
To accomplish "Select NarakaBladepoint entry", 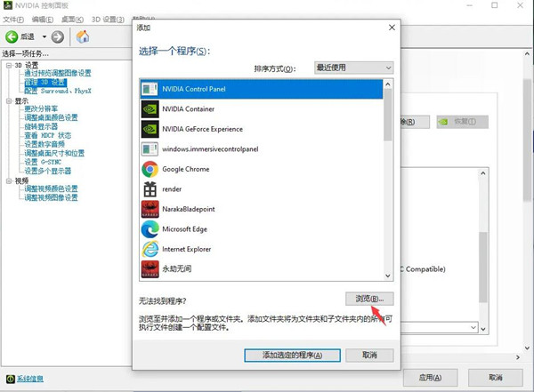I will pyautogui.click(x=262, y=209).
